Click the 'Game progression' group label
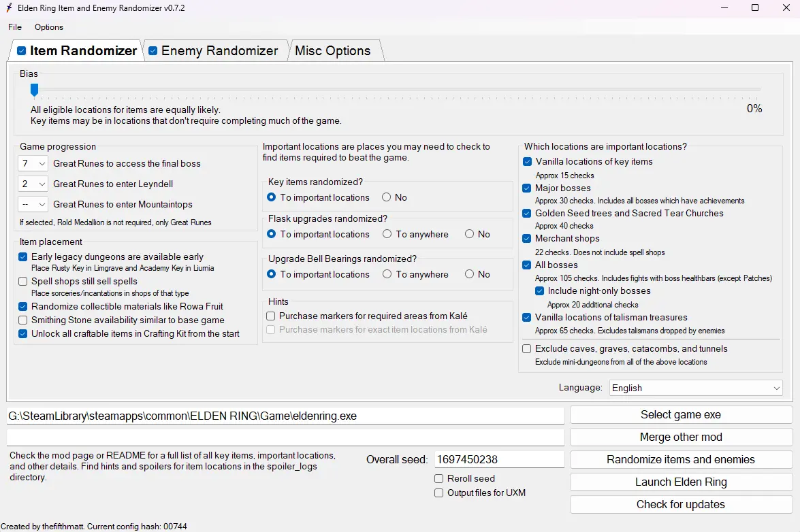 (58, 147)
